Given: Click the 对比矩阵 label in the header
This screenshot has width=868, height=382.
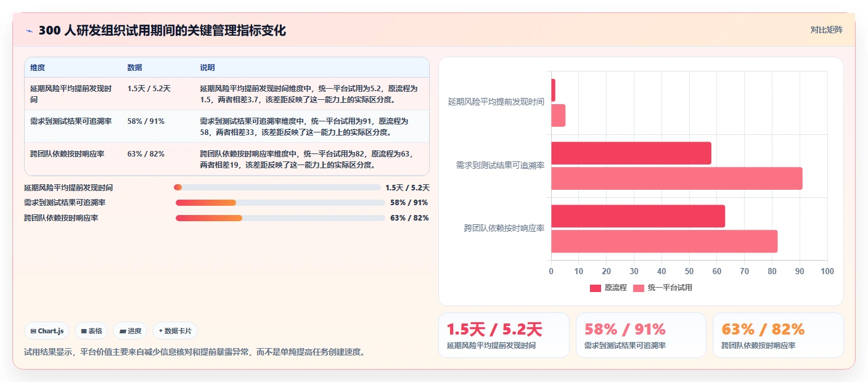Looking at the screenshot, I should point(826,30).
